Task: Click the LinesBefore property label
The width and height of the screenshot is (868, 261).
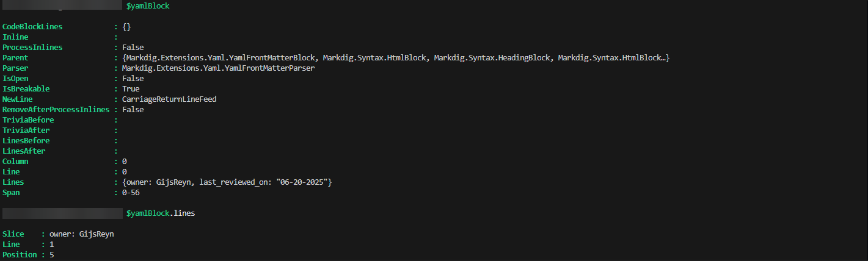Action: pos(26,141)
